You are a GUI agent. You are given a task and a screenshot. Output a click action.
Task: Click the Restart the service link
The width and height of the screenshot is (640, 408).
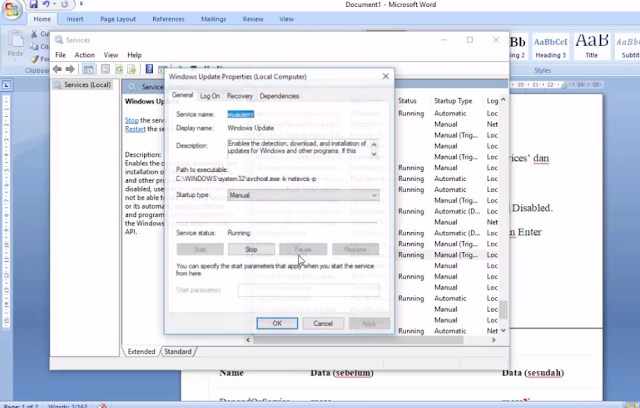pos(135,129)
